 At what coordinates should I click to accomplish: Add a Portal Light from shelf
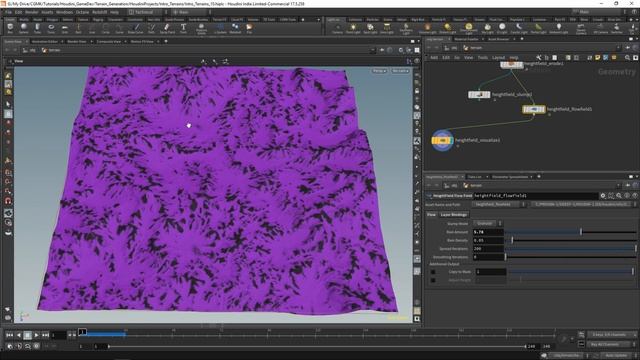pyautogui.click(x=538, y=28)
